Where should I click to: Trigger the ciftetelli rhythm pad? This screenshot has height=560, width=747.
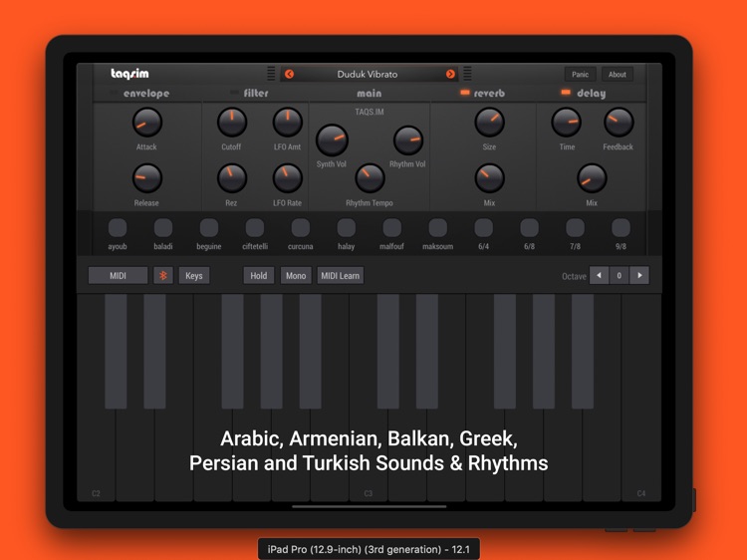tap(255, 228)
